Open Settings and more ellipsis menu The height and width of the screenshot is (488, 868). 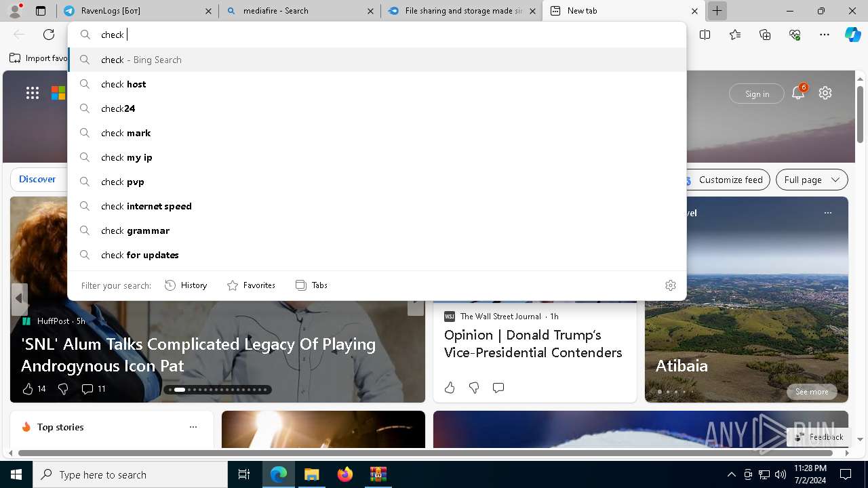click(x=825, y=35)
